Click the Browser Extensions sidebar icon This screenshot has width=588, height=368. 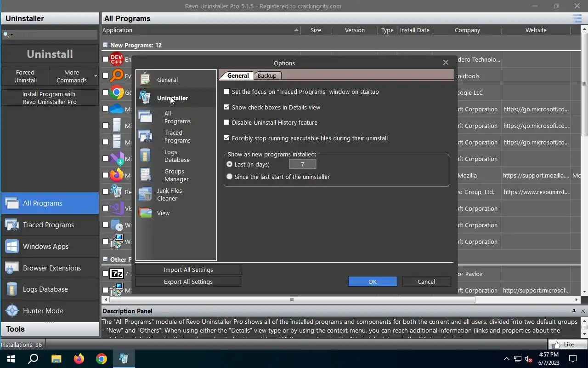point(12,268)
